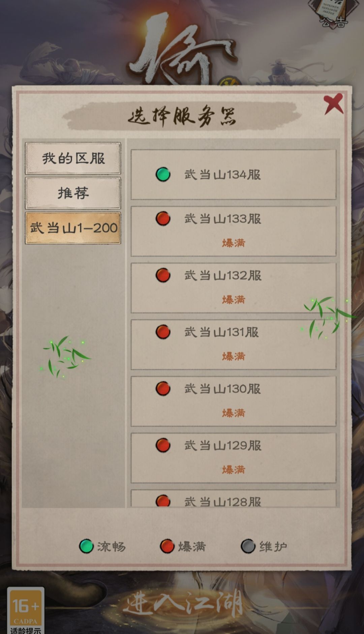Screen dimensions: 364x634
Task: Click the red 爆满 legend indicator
Action: 167,546
